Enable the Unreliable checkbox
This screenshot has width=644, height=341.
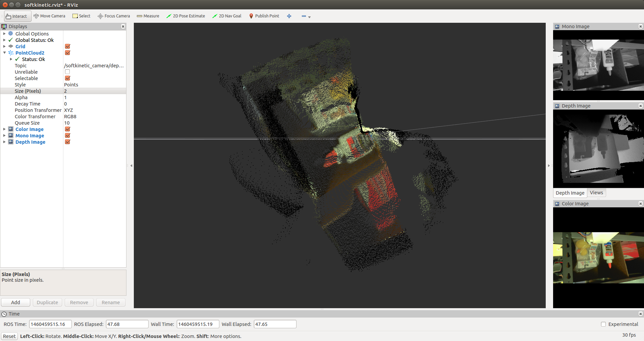(x=67, y=72)
